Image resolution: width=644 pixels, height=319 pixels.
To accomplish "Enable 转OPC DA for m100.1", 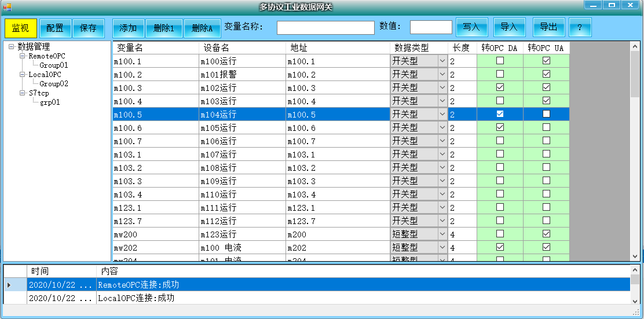I will [500, 61].
